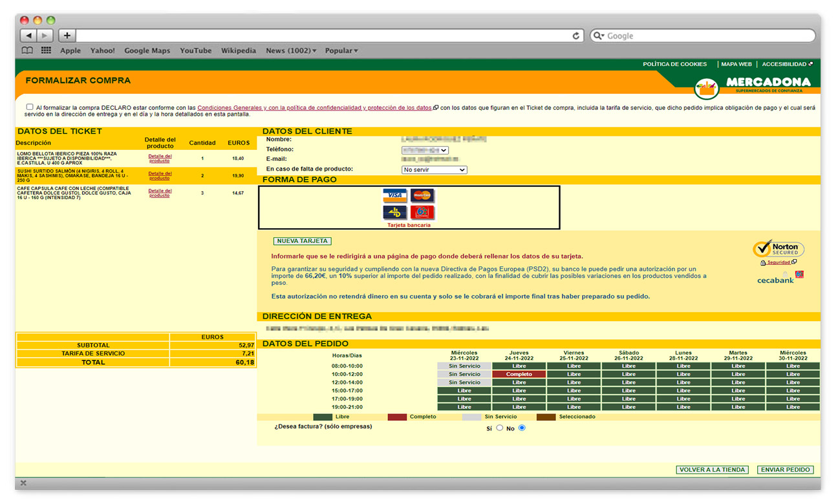838x504 pixels.
Task: Click the subtotal amount 52,97
Action: tap(246, 346)
